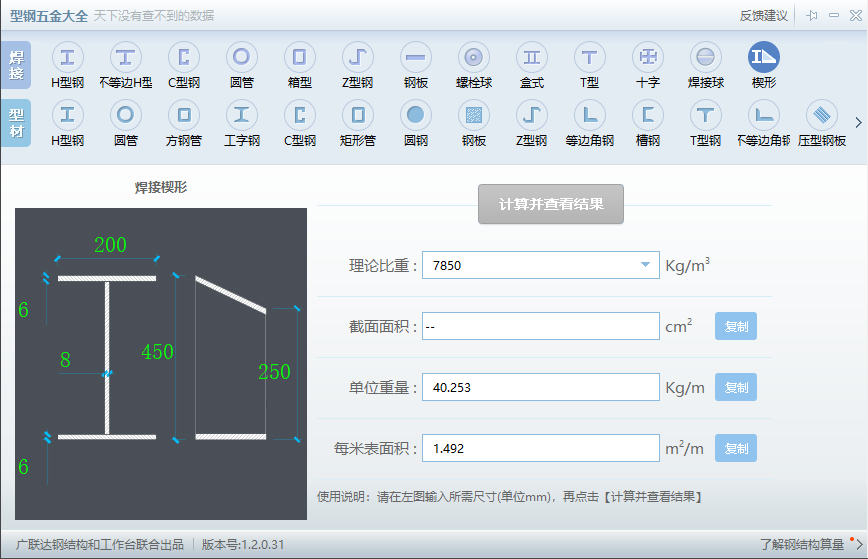Edit the large-end height dimension 450
868x559 pixels.
click(x=157, y=352)
